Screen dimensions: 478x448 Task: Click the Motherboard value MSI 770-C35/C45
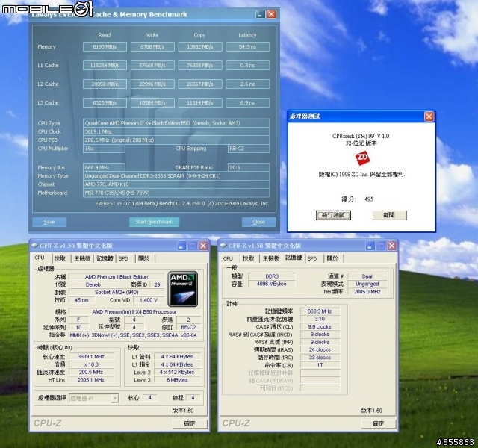click(176, 193)
